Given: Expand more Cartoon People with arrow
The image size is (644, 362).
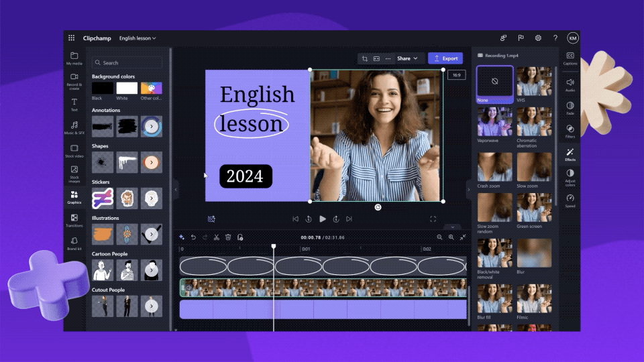Looking at the screenshot, I should tap(151, 270).
